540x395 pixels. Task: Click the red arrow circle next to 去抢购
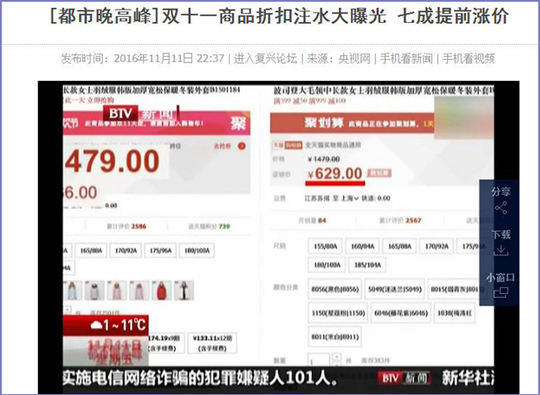pyautogui.click(x=242, y=146)
